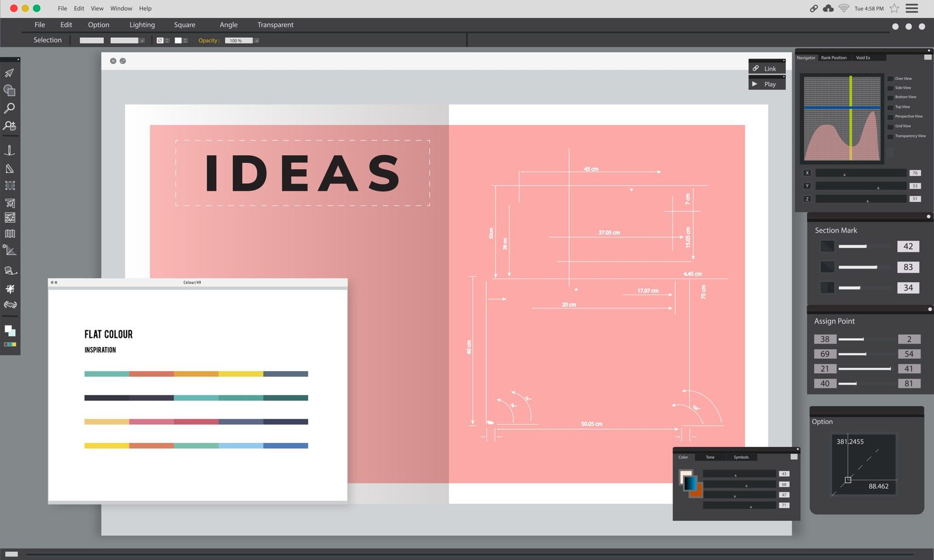The height and width of the screenshot is (560, 934).
Task: Select the zoom-with-add tool below the magnifier
Action: point(9,124)
